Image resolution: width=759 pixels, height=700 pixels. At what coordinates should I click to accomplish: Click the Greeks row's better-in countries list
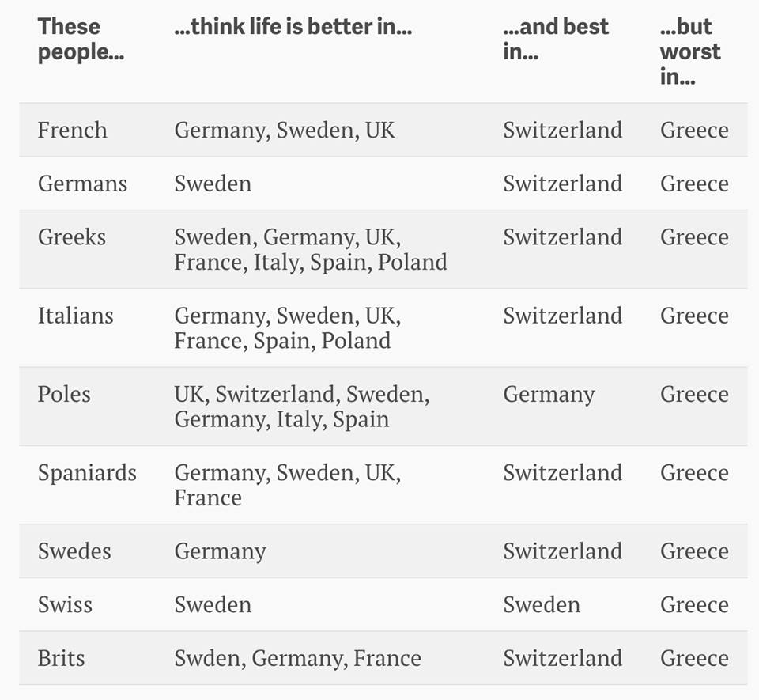311,249
